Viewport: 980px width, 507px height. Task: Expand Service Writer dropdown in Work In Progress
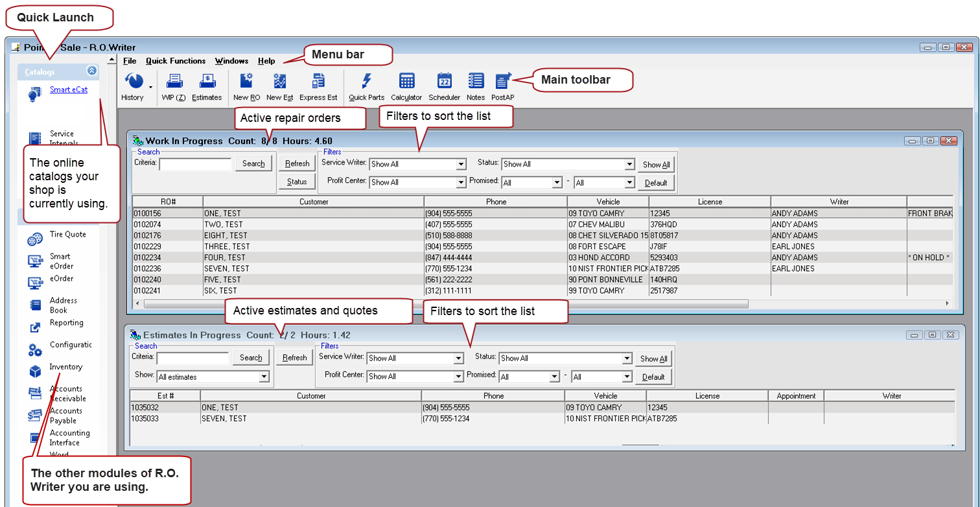tap(461, 165)
